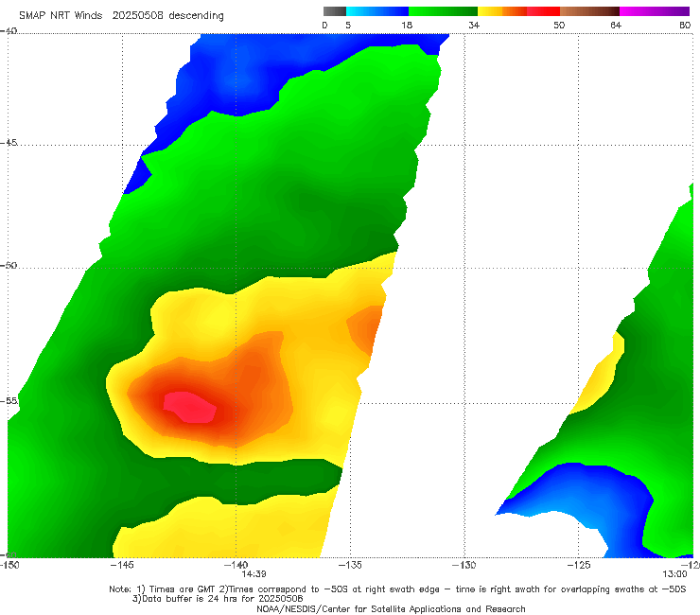Click the red maximum wind core on the map
The width and height of the screenshot is (700, 615).
click(x=191, y=408)
